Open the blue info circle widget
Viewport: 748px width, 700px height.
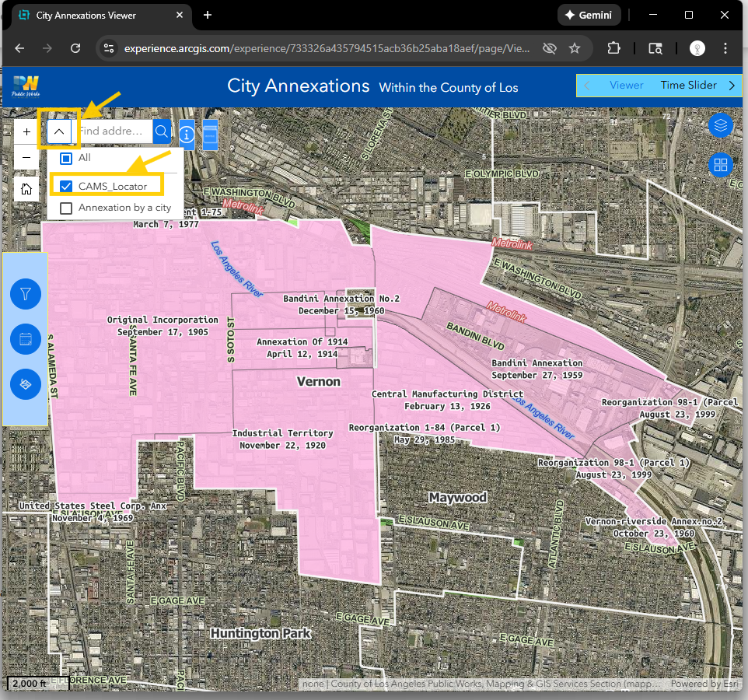(187, 135)
